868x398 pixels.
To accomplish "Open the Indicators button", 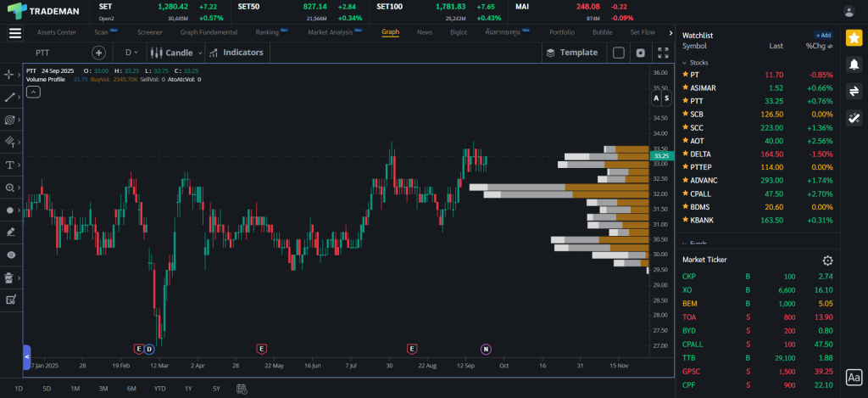I will click(237, 53).
